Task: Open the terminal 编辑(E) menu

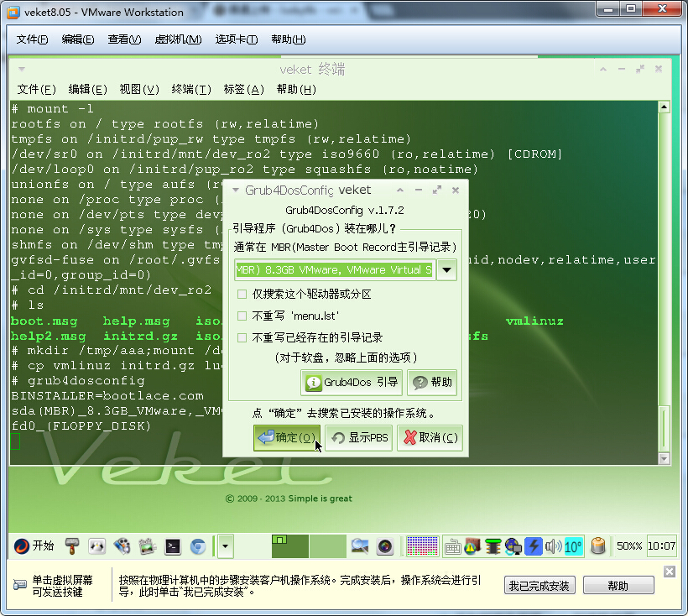Action: click(x=88, y=90)
